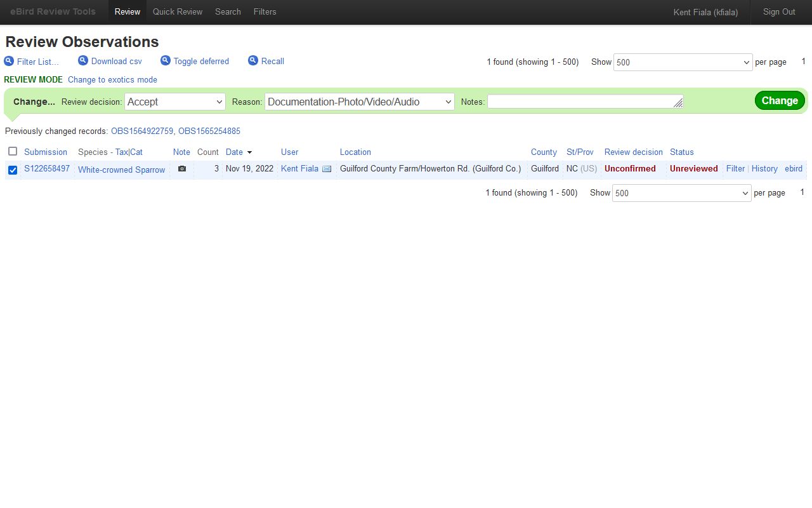Click the green Change button
This screenshot has width=812, height=508.
coord(780,100)
